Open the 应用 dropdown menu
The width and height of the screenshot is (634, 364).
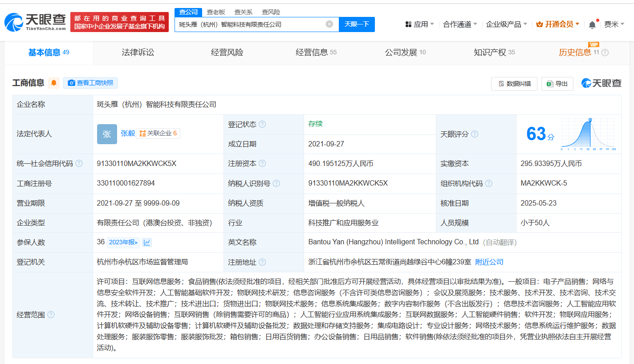(x=419, y=24)
